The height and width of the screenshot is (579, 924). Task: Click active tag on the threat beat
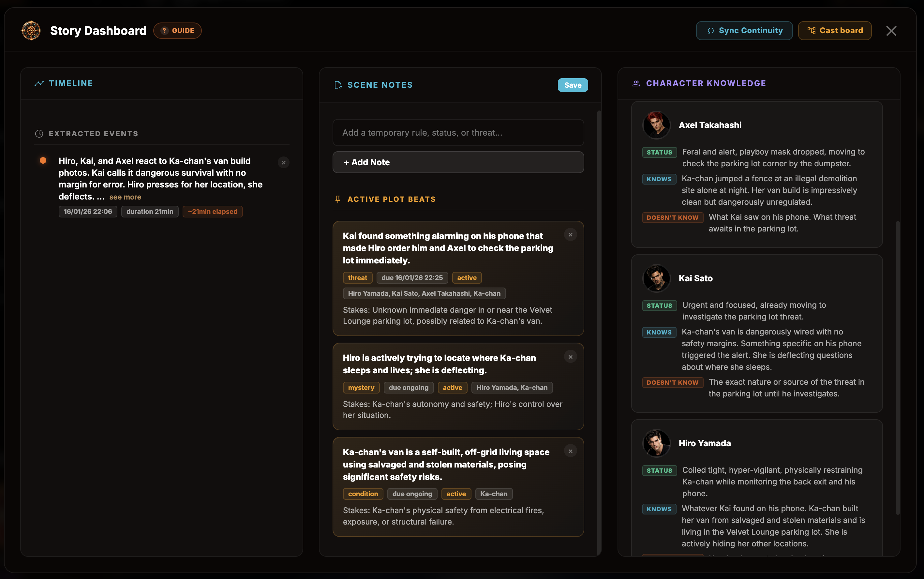[x=467, y=278]
